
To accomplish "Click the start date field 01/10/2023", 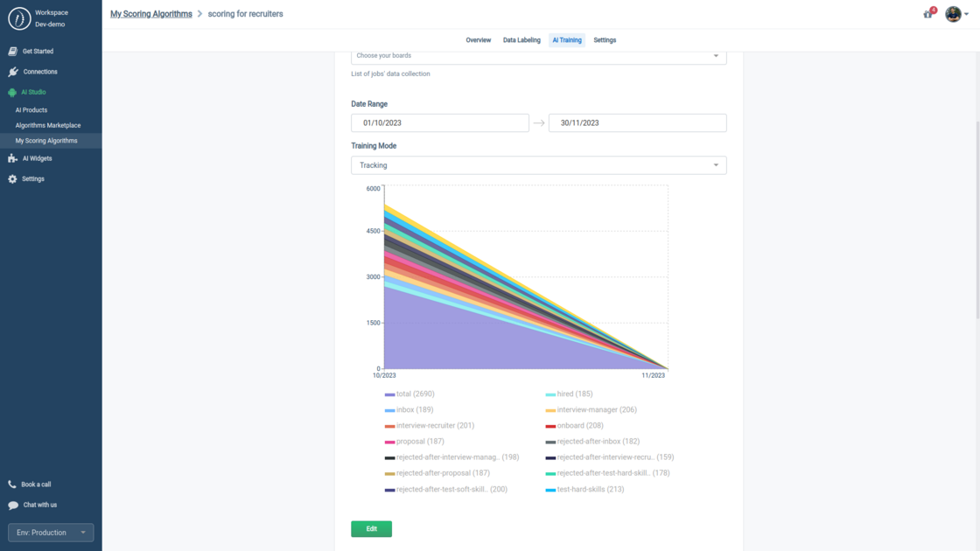I will pyautogui.click(x=440, y=123).
